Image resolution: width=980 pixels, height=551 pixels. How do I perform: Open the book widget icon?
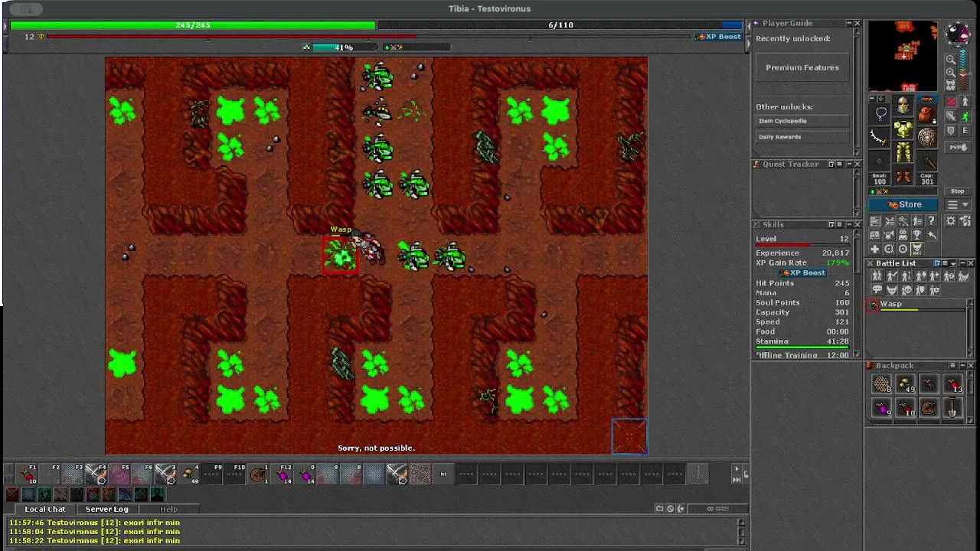point(874,234)
